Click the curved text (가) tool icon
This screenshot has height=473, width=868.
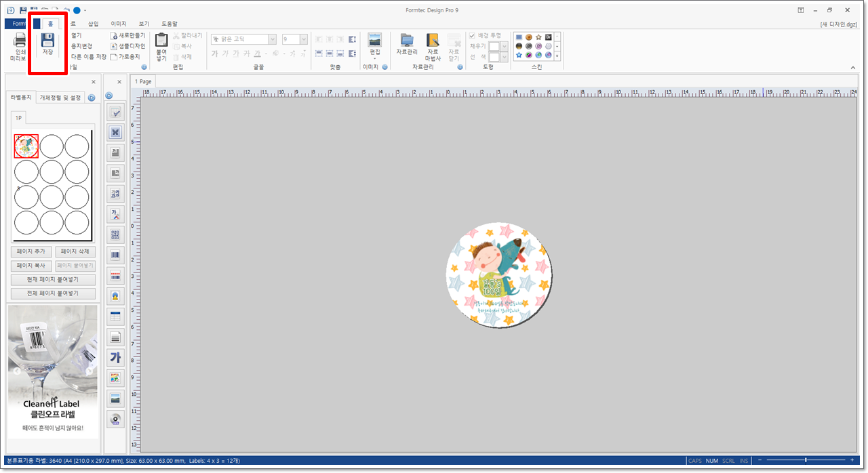115,215
